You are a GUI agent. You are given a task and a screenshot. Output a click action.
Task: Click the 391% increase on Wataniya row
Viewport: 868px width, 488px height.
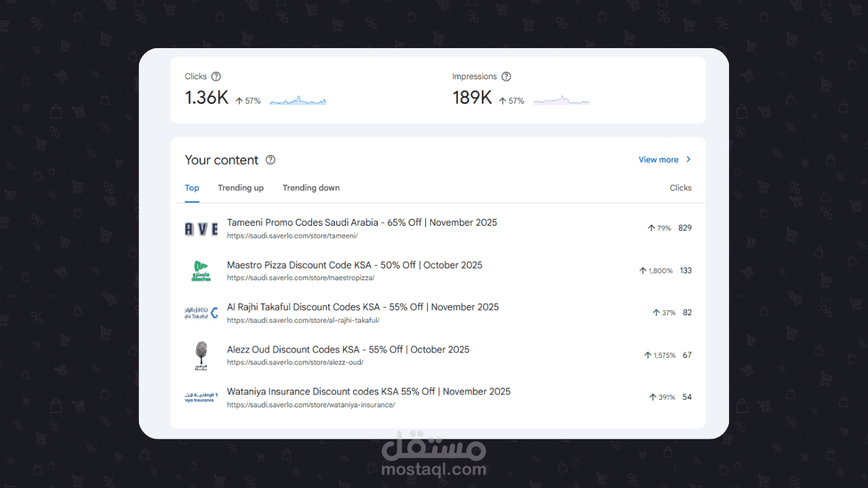click(662, 397)
